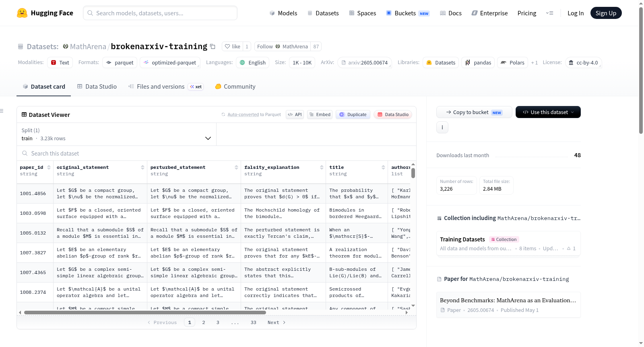Click Copy to bucket button
Screen dimensions: 644x347
tap(474, 112)
